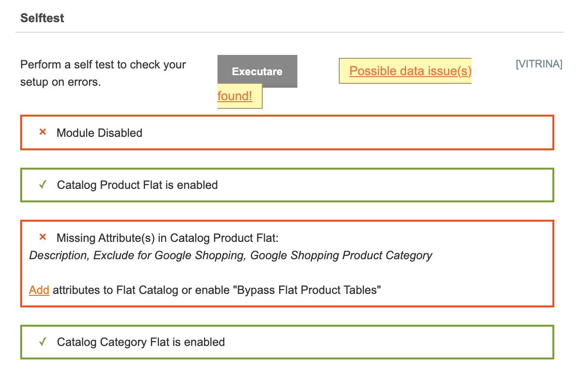Select the italic missing attributes list
This screenshot has height=371, width=588.
tap(231, 255)
